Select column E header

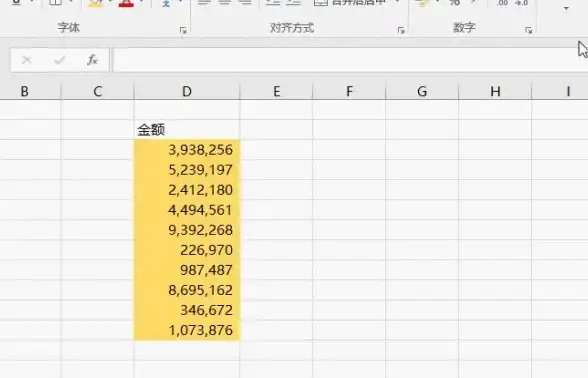point(276,91)
